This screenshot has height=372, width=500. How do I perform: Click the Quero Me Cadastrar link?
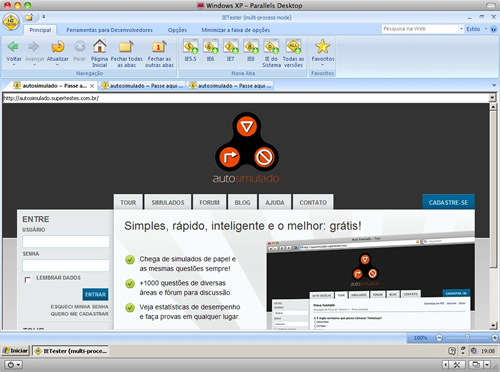coord(79,314)
